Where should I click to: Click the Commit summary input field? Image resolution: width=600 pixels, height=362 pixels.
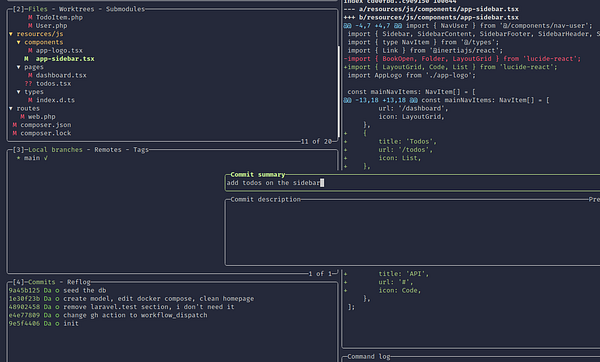413,183
